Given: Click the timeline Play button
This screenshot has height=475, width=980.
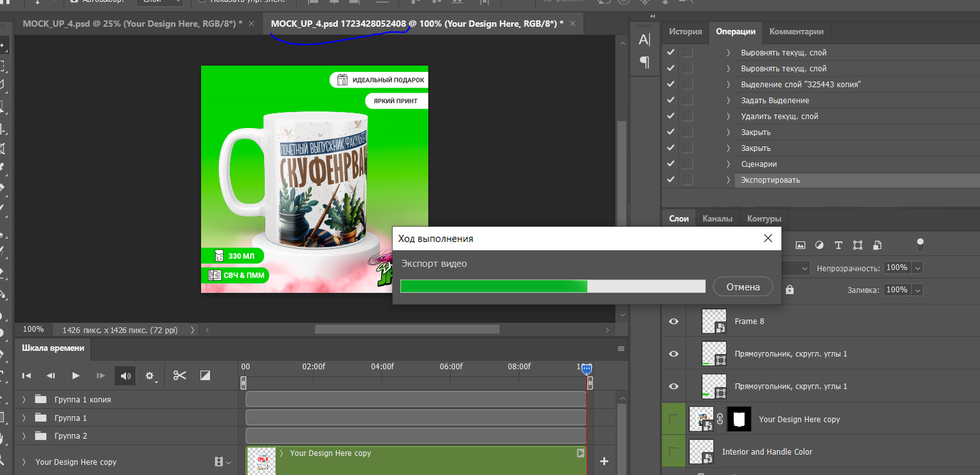Looking at the screenshot, I should tap(76, 376).
